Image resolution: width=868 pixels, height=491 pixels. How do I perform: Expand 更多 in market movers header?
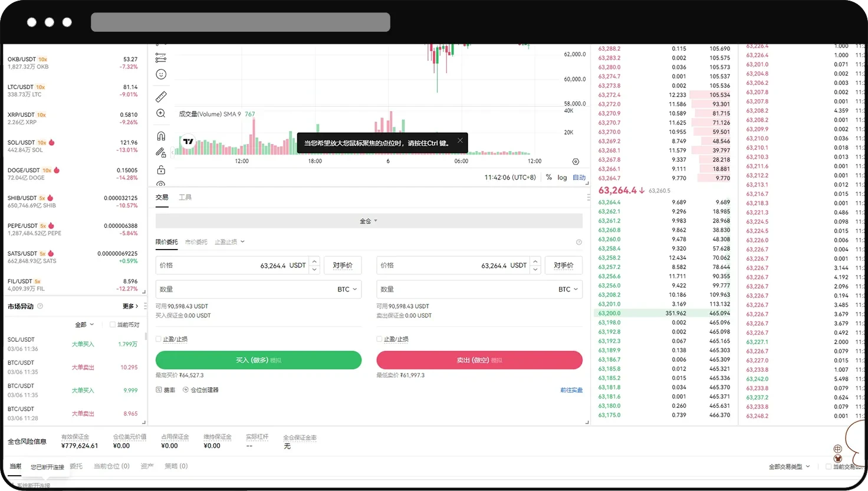pos(130,306)
